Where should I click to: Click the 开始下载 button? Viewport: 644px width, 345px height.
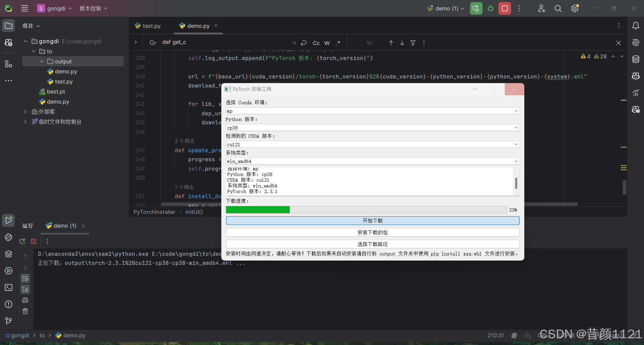pos(373,221)
